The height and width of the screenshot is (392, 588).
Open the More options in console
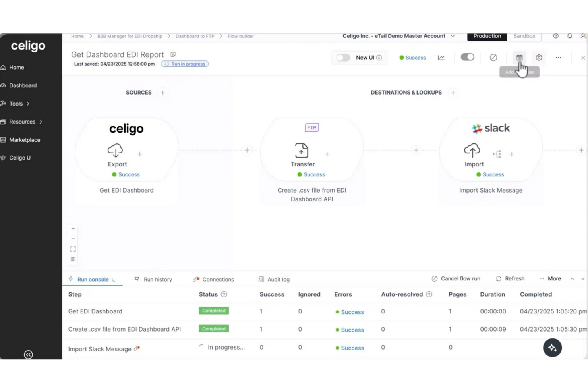tap(550, 278)
